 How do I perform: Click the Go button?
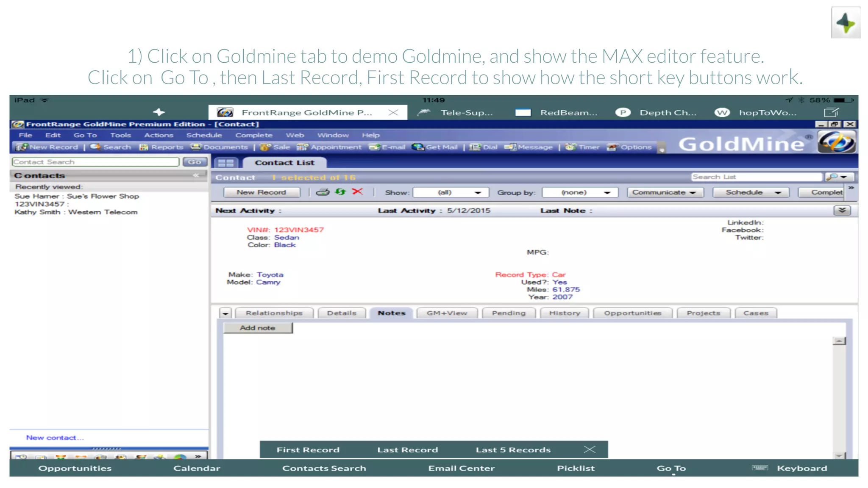[x=195, y=162]
